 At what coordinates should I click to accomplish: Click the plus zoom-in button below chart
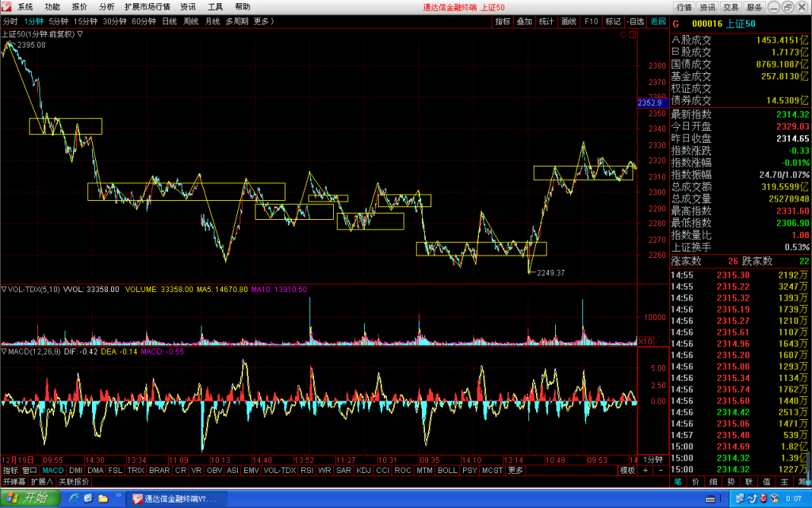pos(645,470)
